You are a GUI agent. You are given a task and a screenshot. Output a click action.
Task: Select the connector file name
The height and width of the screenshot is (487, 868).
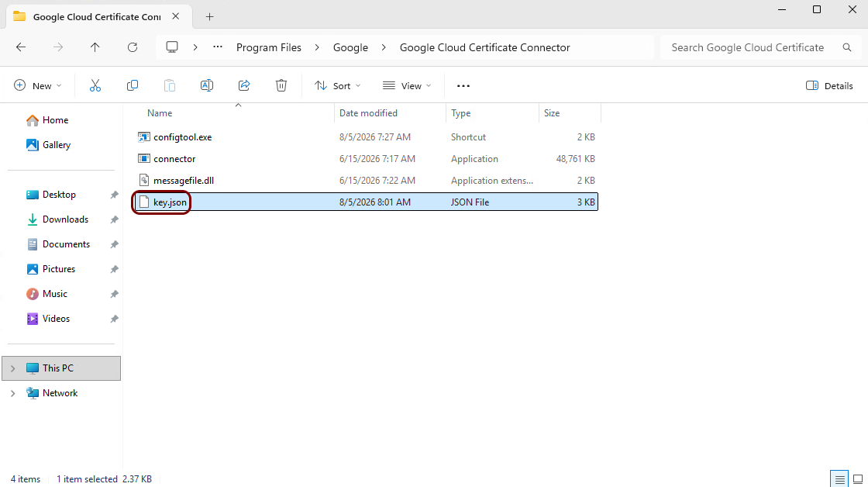[x=174, y=158]
